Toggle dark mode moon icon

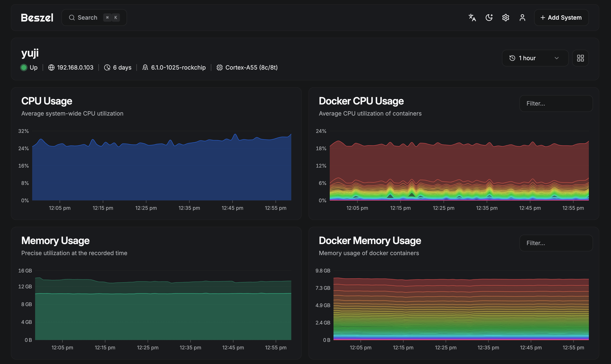click(x=489, y=18)
